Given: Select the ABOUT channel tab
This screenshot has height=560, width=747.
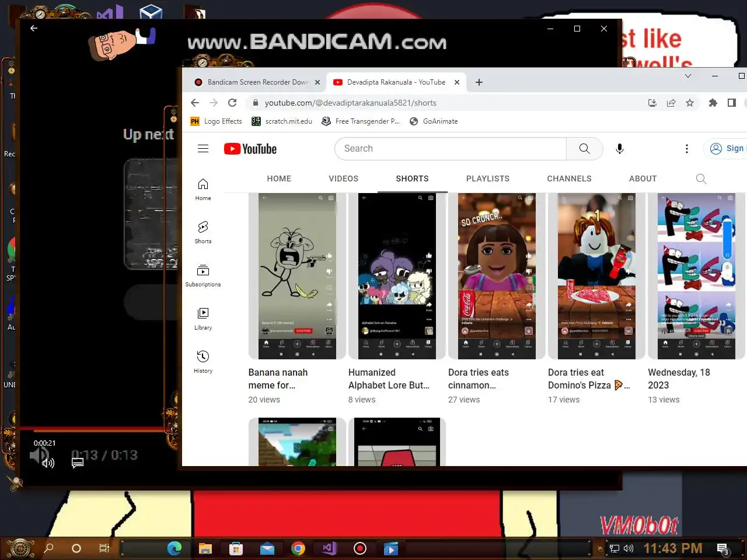Looking at the screenshot, I should (x=643, y=178).
